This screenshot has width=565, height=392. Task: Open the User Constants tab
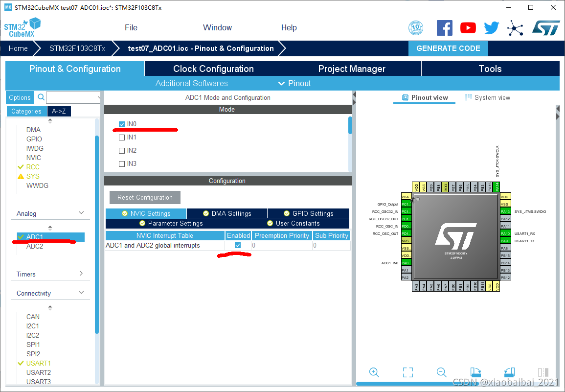pyautogui.click(x=294, y=224)
